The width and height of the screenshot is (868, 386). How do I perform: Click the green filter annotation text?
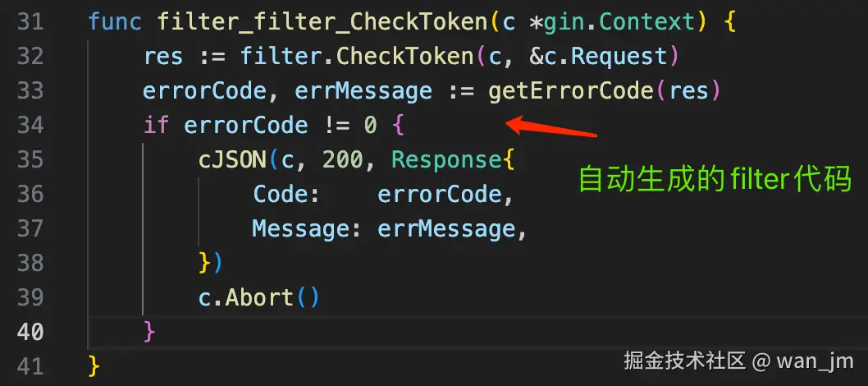715,180
